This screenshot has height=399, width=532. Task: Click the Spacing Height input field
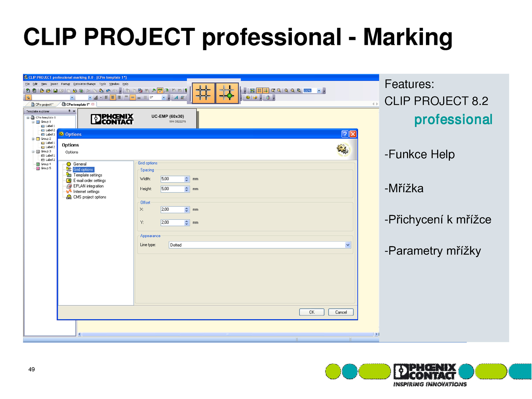[173, 189]
